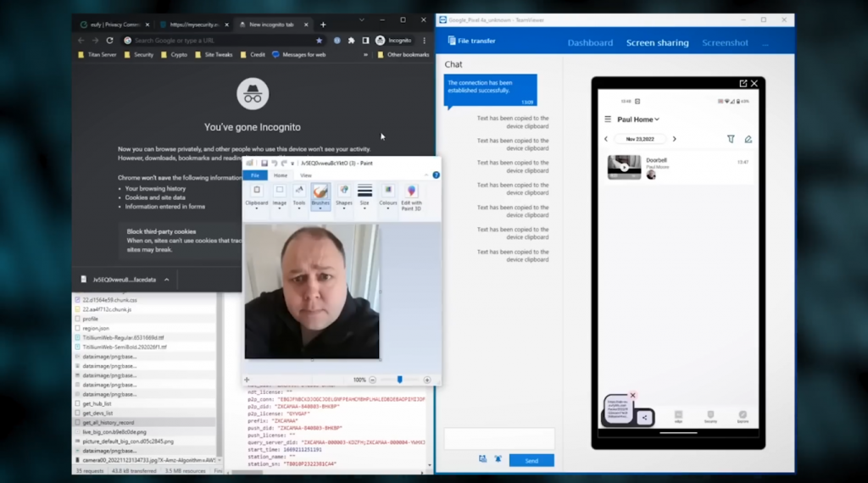The image size is (868, 483).
Task: Undo last action in Paint
Action: pos(274,164)
